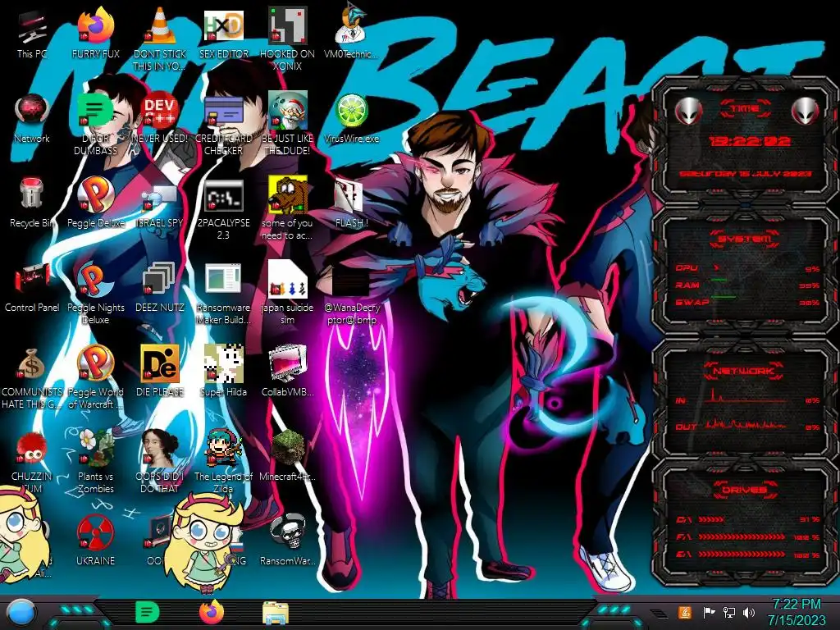Click the CPU usage row in the widget
840x630 pixels.
pyautogui.click(x=747, y=268)
